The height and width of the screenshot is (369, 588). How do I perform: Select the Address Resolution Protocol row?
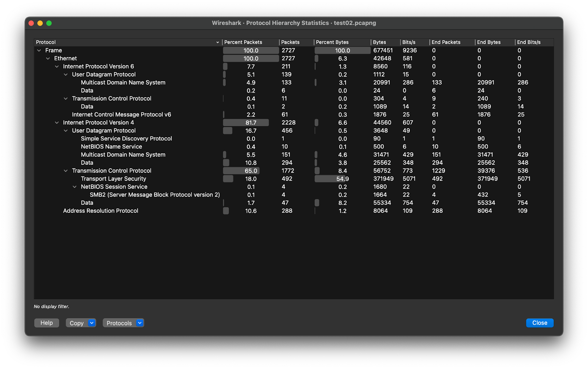click(100, 211)
